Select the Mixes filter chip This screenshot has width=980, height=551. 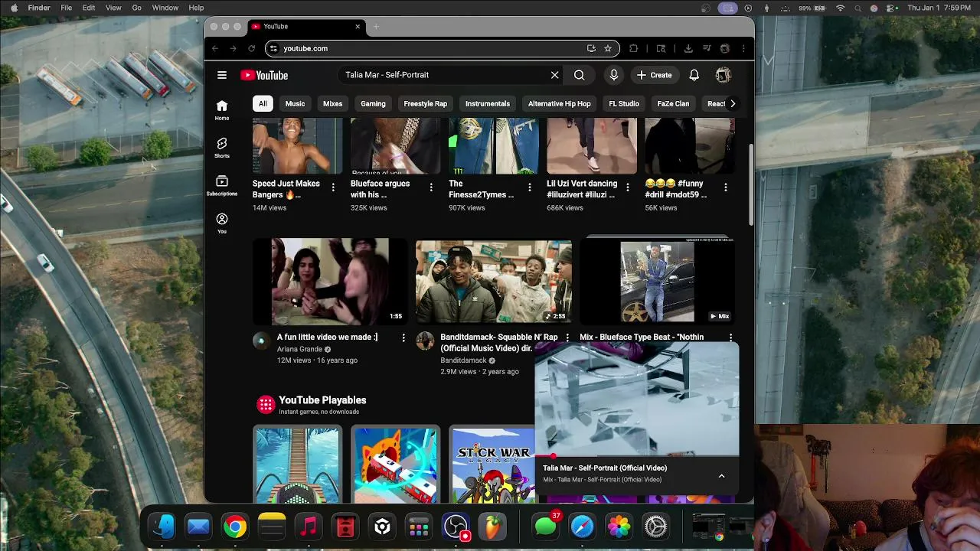(x=332, y=103)
